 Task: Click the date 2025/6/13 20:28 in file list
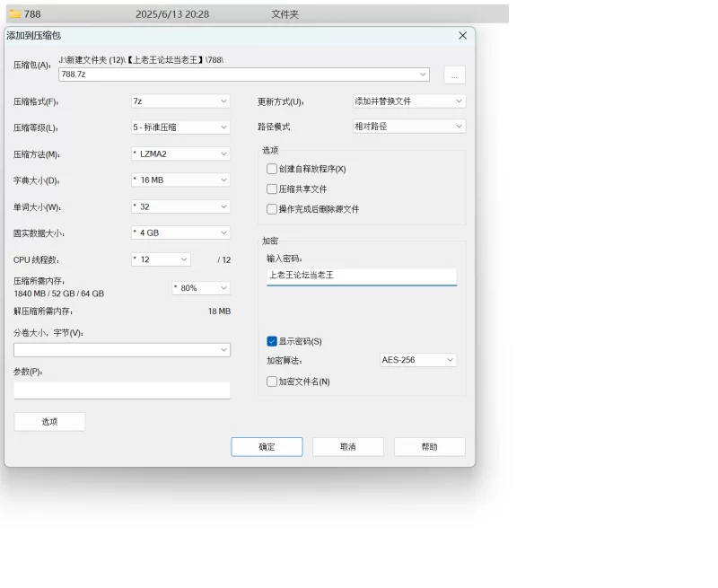click(x=172, y=14)
